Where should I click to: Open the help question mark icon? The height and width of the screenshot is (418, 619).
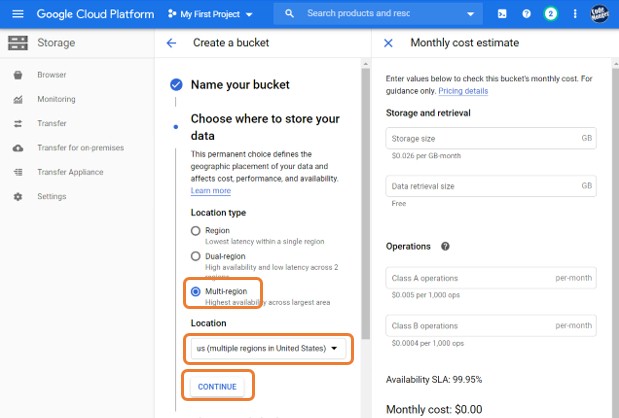click(526, 14)
